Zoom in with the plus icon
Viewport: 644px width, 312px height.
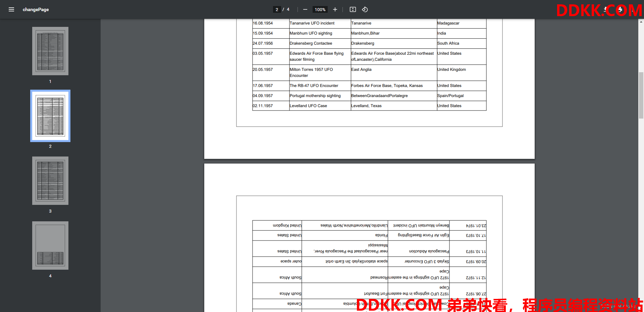click(x=335, y=9)
